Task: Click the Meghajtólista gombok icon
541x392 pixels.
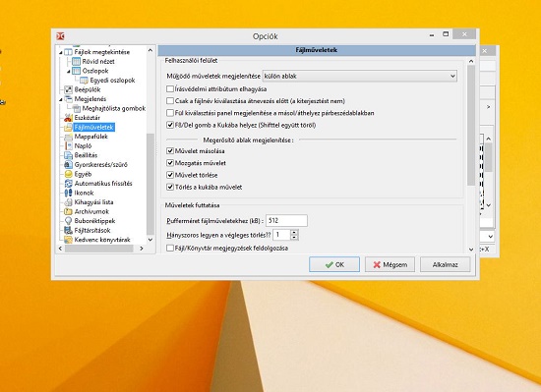Action: tap(77, 108)
